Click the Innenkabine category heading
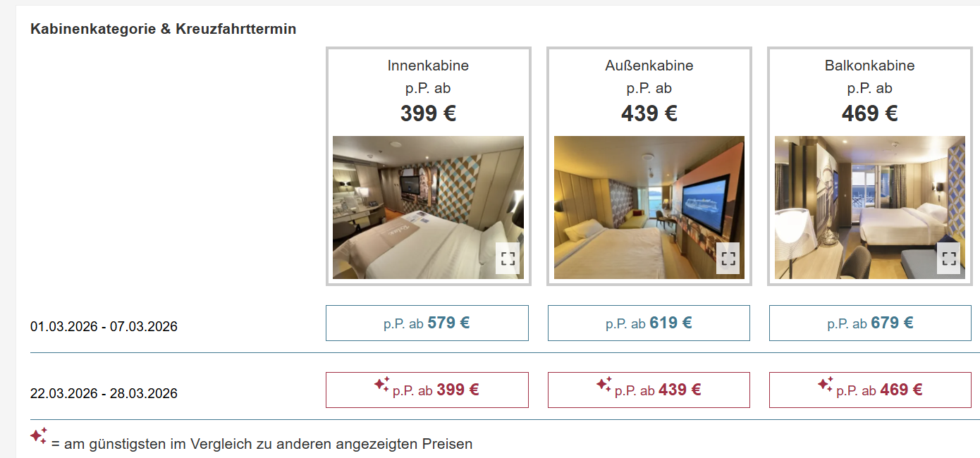The width and height of the screenshot is (980, 458). point(428,66)
